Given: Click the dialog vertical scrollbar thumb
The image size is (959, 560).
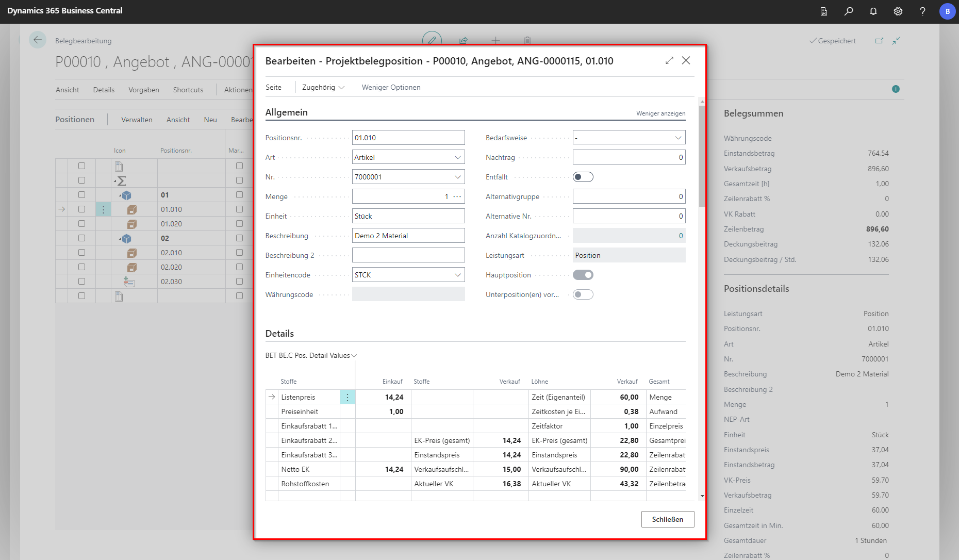Looking at the screenshot, I should 702,155.
